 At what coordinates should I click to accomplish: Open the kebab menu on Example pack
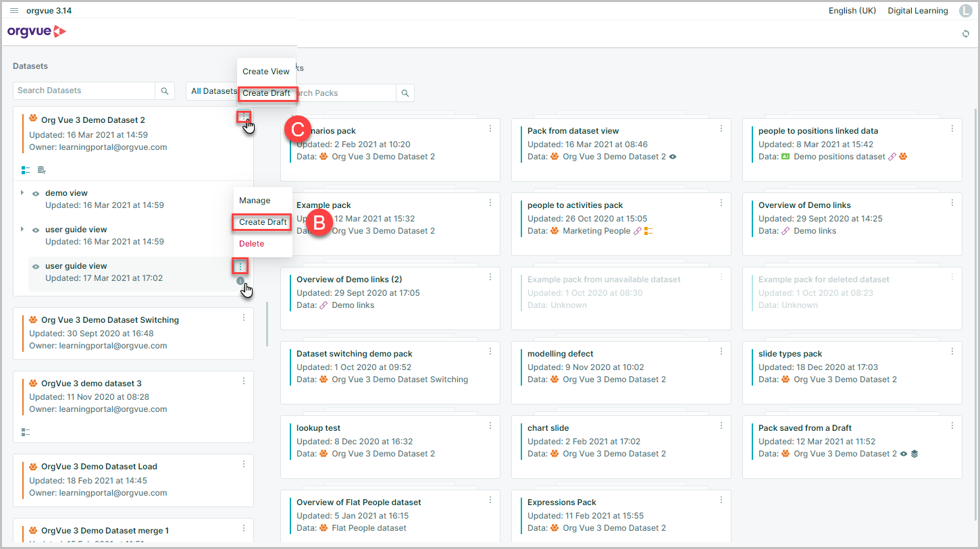pos(490,203)
